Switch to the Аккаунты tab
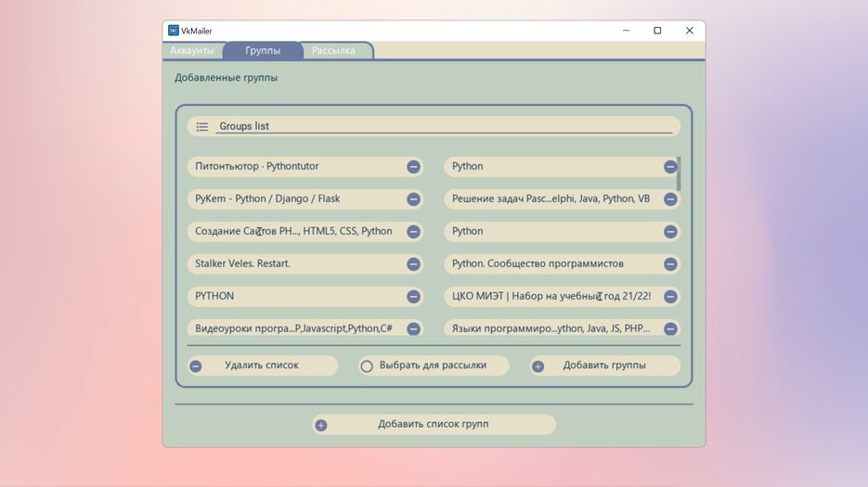 pyautogui.click(x=191, y=50)
